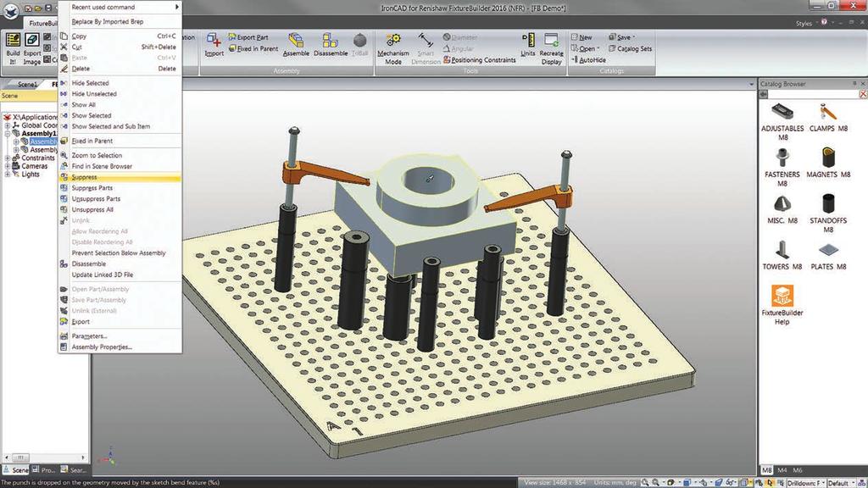Viewport: 868px width, 488px height.
Task: Click the New catalog icon
Action: pos(581,37)
